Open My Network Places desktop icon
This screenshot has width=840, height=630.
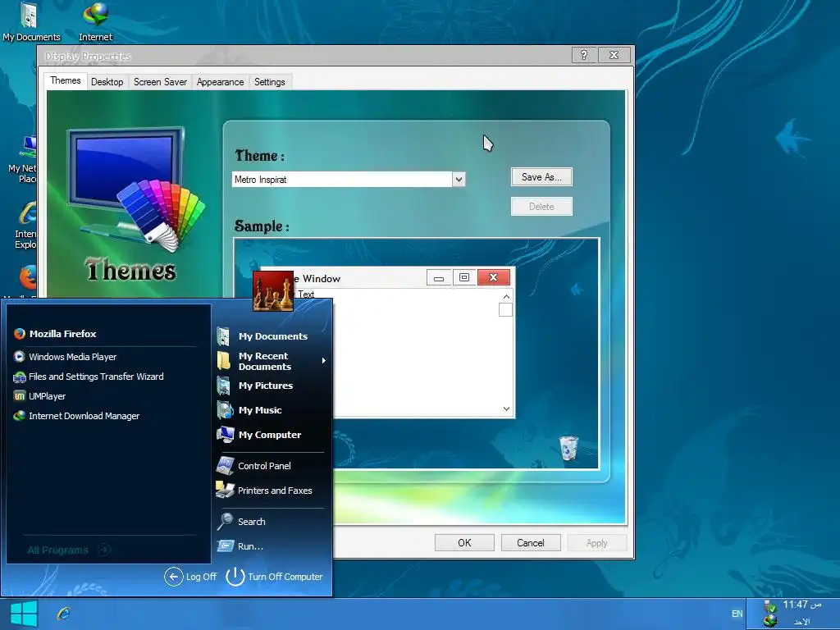point(22,160)
